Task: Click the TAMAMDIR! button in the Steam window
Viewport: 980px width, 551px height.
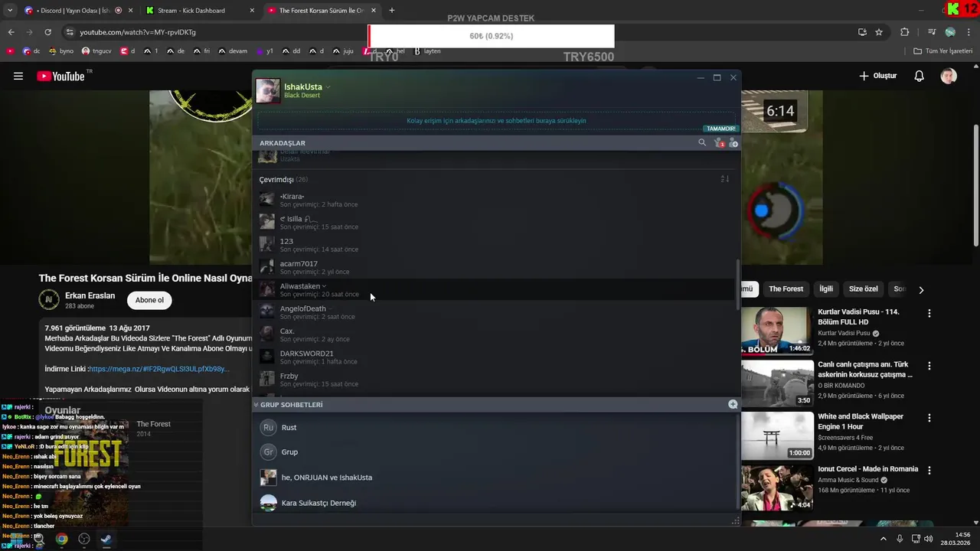Action: click(x=720, y=129)
